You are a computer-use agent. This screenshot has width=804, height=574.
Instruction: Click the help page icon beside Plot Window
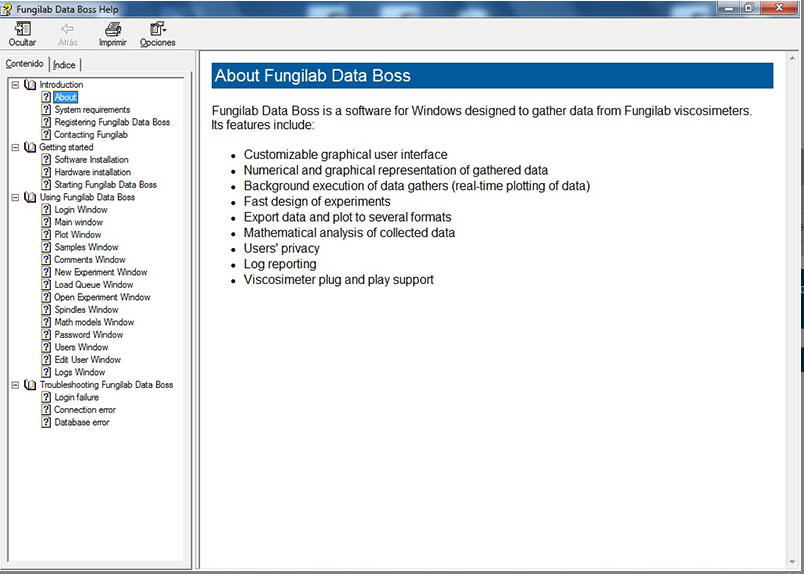(46, 235)
